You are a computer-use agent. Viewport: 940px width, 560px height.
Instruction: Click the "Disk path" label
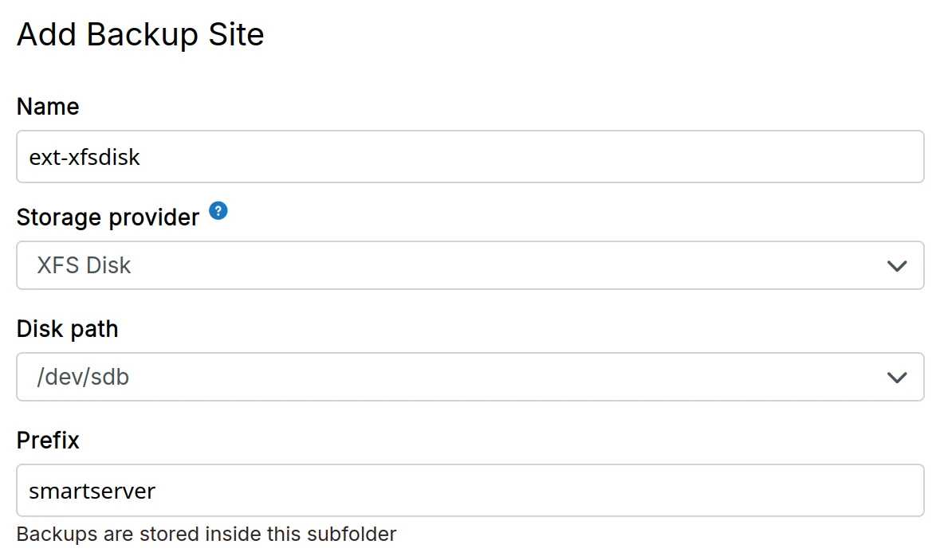click(x=67, y=329)
